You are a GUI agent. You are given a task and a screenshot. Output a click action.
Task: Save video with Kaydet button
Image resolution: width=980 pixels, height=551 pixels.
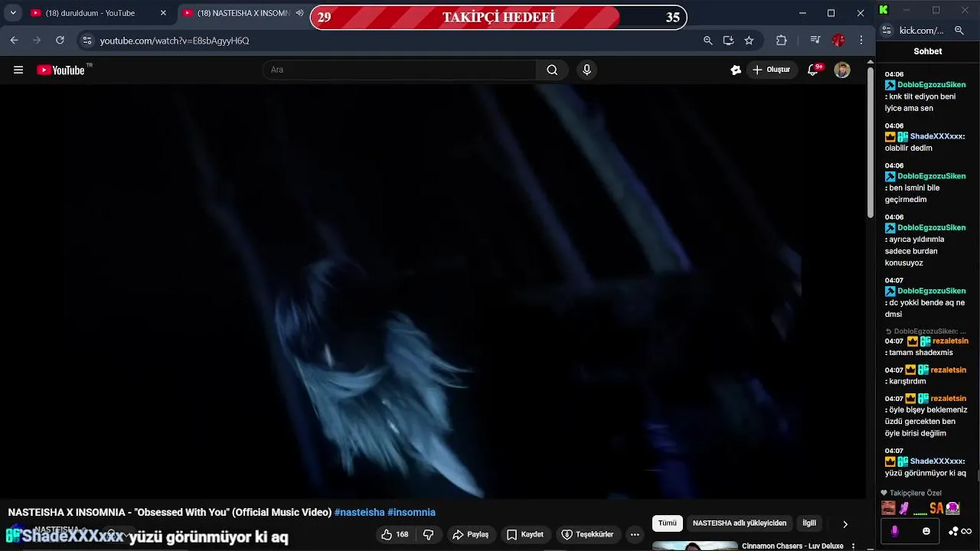[x=524, y=534]
